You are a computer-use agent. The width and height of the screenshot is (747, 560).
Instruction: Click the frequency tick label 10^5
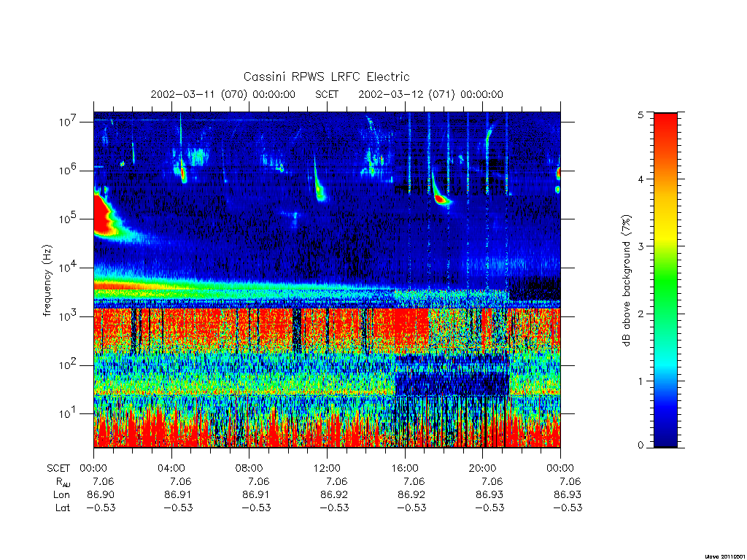68,219
